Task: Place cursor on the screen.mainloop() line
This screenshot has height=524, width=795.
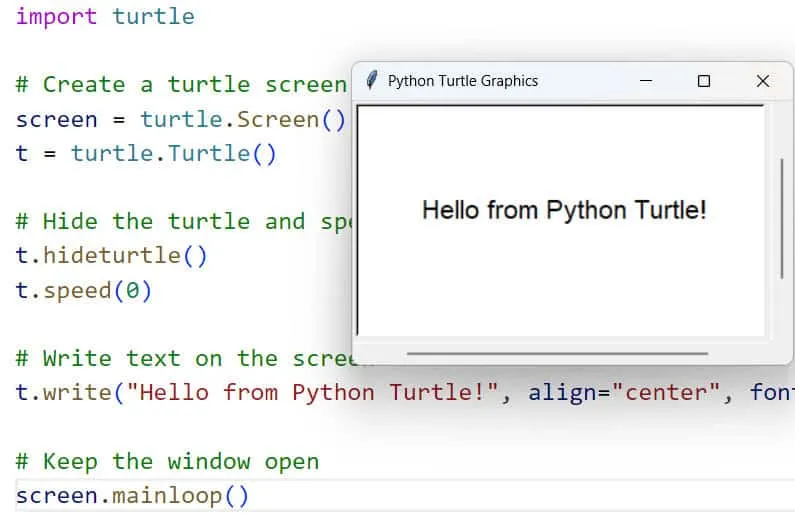Action: click(x=132, y=495)
